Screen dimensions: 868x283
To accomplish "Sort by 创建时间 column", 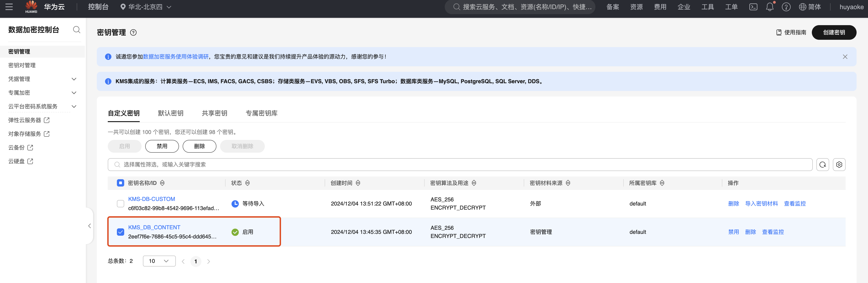I will tap(358, 183).
